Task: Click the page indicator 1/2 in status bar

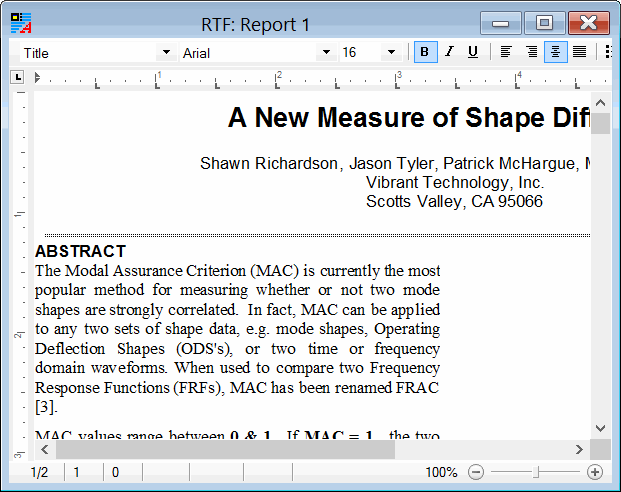Action: pos(40,472)
